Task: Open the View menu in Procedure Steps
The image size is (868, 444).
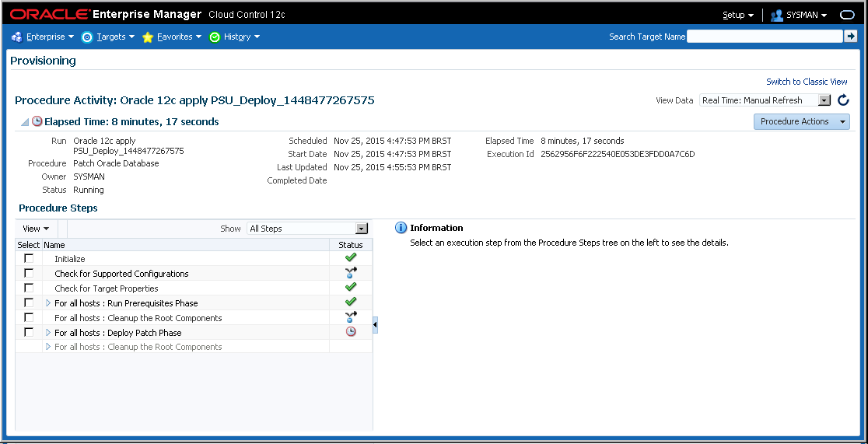Action: pos(36,229)
